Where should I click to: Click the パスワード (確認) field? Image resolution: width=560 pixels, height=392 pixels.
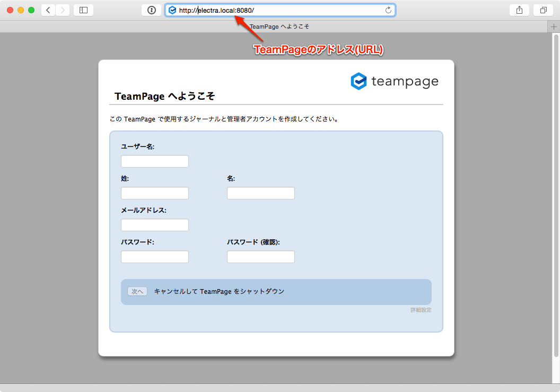click(260, 257)
